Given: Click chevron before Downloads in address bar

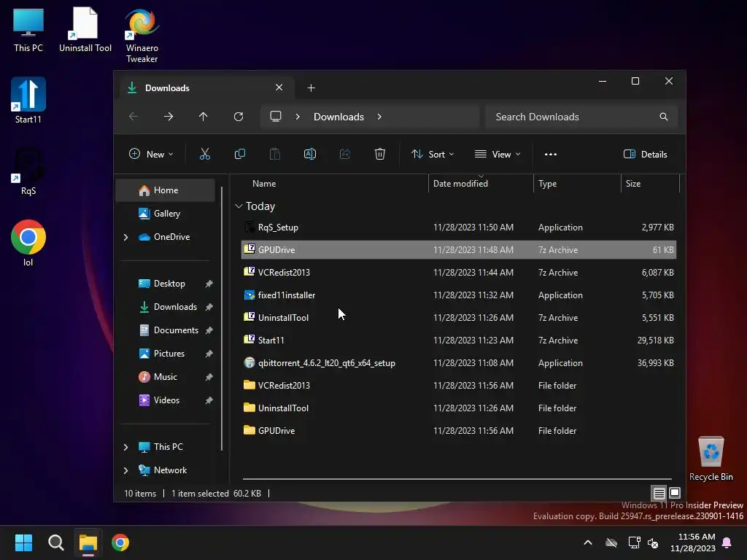Looking at the screenshot, I should coord(298,117).
